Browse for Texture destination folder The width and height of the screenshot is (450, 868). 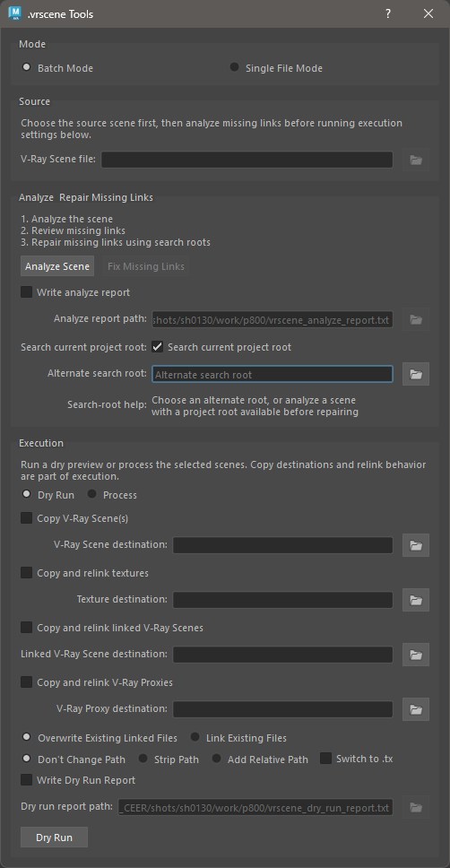tap(416, 600)
